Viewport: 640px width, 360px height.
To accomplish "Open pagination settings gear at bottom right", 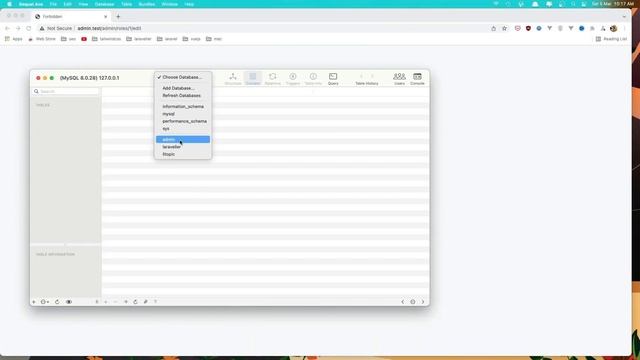I will click(413, 302).
